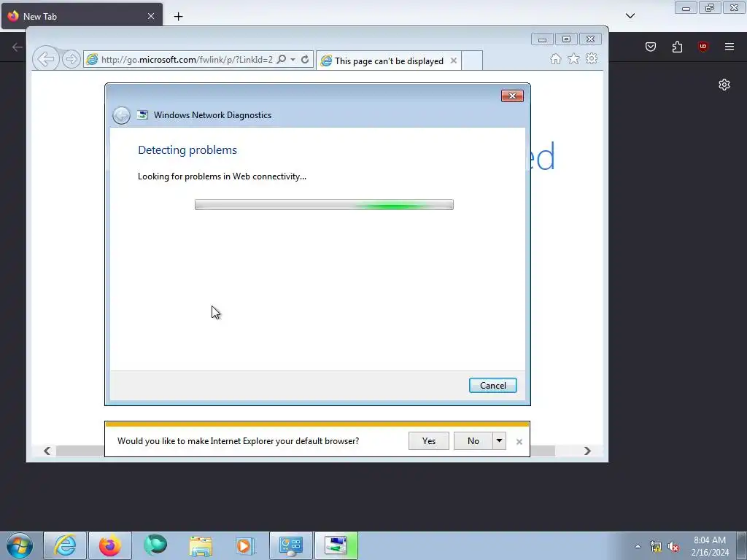Open the Windows Start menu
The width and height of the screenshot is (747, 560).
[x=20, y=545]
